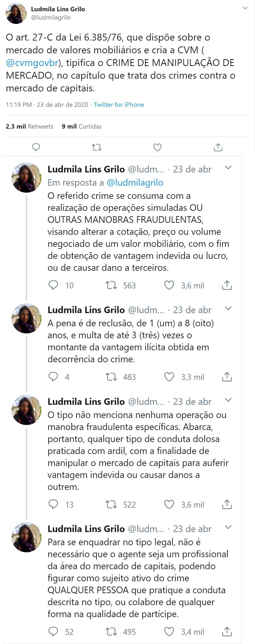Share the main tweet via share icon

click(218, 147)
